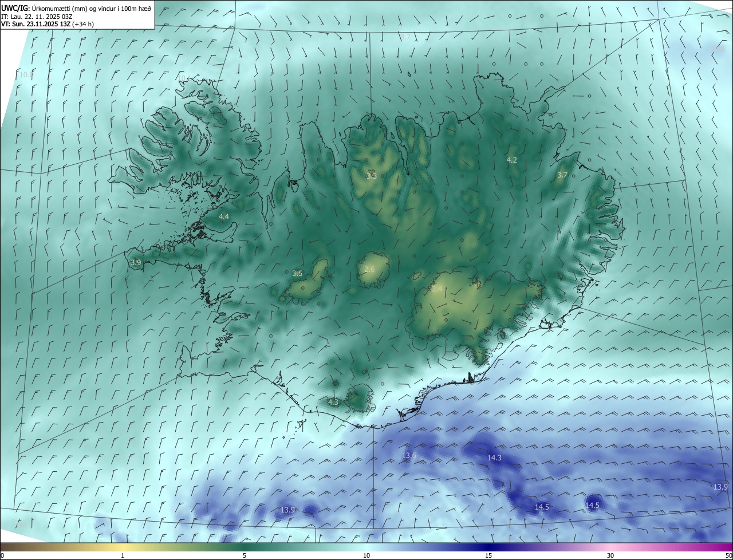Viewport: 733px width, 560px height.
Task: Click the 2.6 value on the glacier
Action: (x=369, y=269)
